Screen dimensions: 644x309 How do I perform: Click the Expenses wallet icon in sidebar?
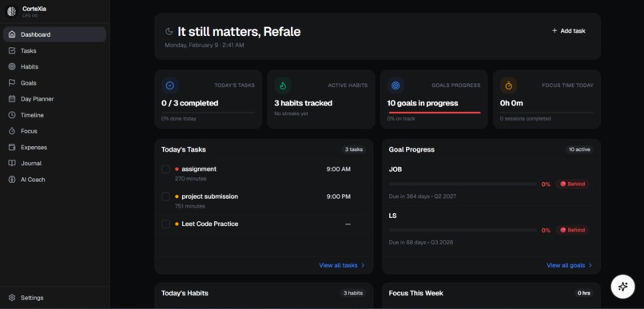12,147
